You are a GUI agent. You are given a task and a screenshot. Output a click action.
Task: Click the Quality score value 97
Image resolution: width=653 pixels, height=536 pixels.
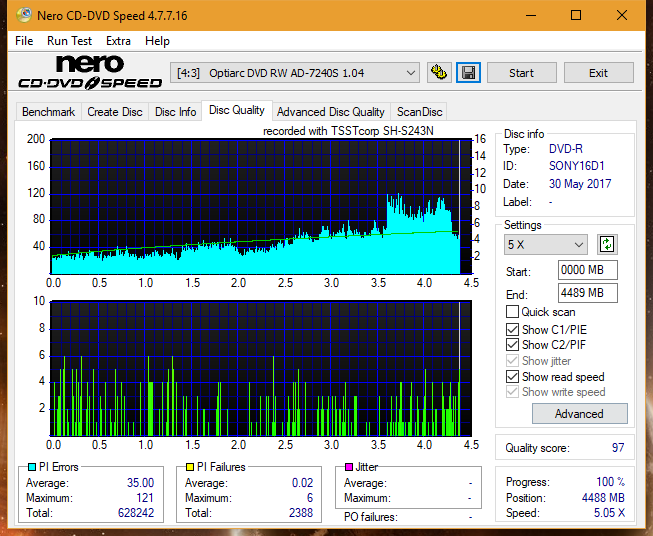(x=618, y=448)
